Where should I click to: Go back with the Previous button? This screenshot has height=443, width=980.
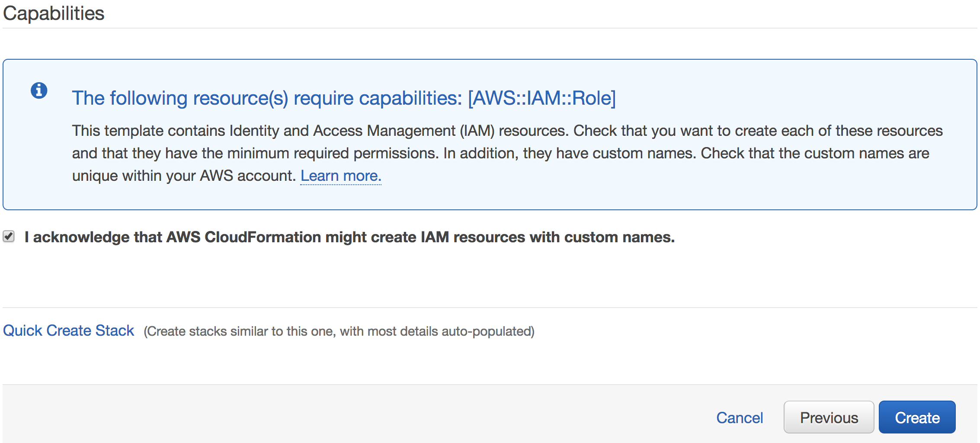point(829,417)
